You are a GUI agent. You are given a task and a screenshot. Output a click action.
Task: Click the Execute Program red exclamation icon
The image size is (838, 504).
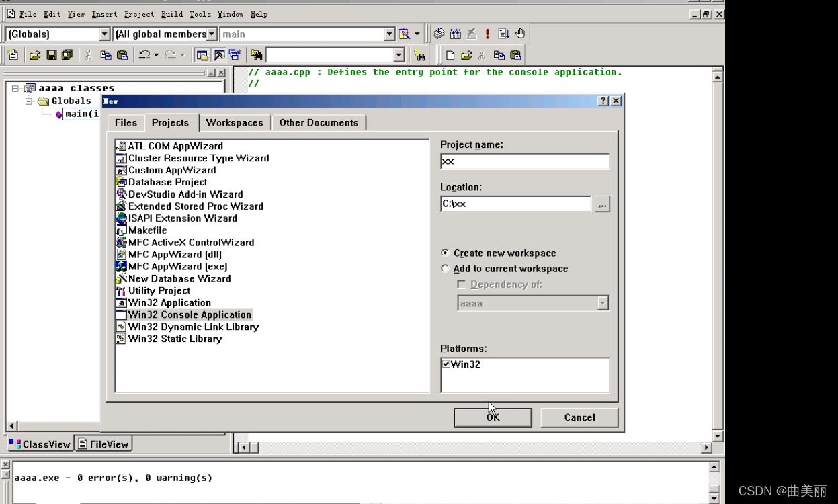click(x=487, y=34)
